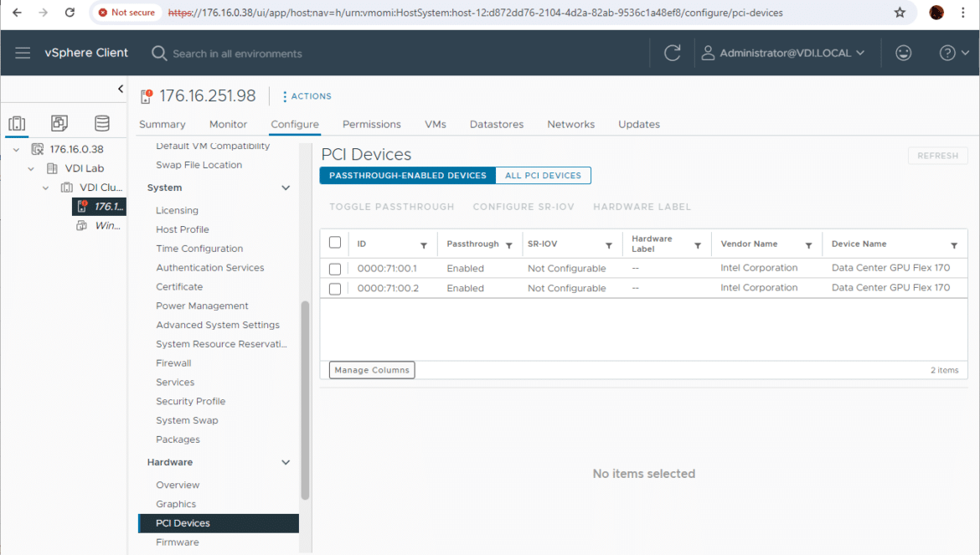Open the Networks tab

[x=571, y=124]
